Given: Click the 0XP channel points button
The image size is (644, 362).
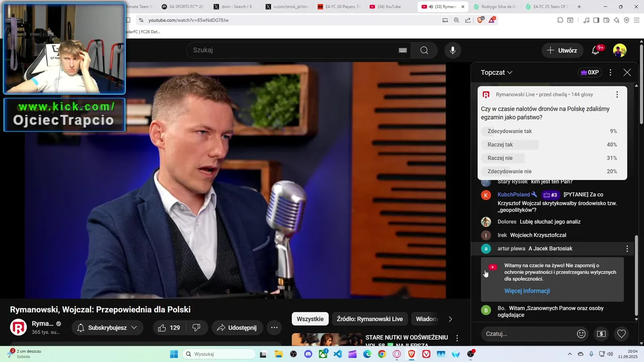Looking at the screenshot, I should 590,72.
